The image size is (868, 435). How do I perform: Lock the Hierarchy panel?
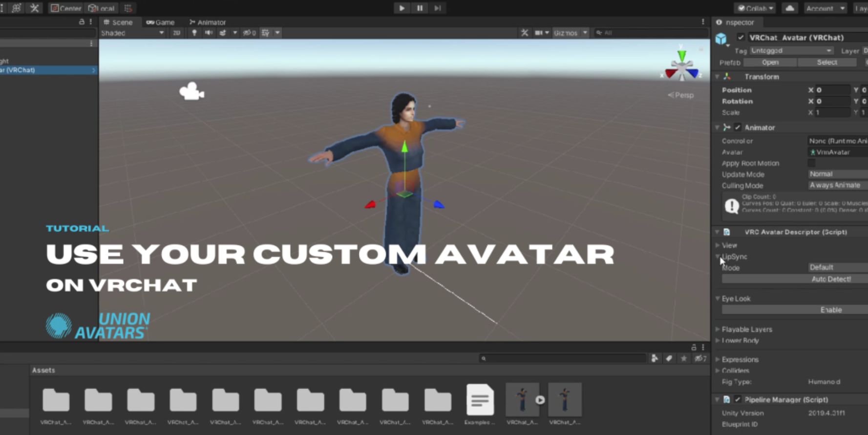point(82,22)
